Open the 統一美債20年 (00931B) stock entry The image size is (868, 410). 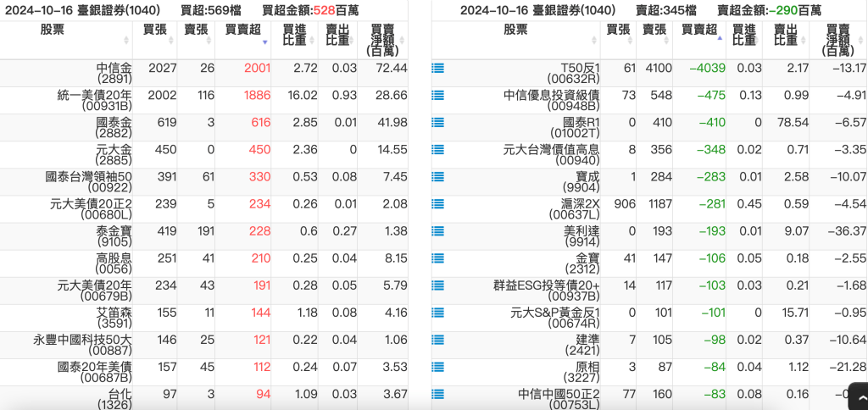click(94, 101)
